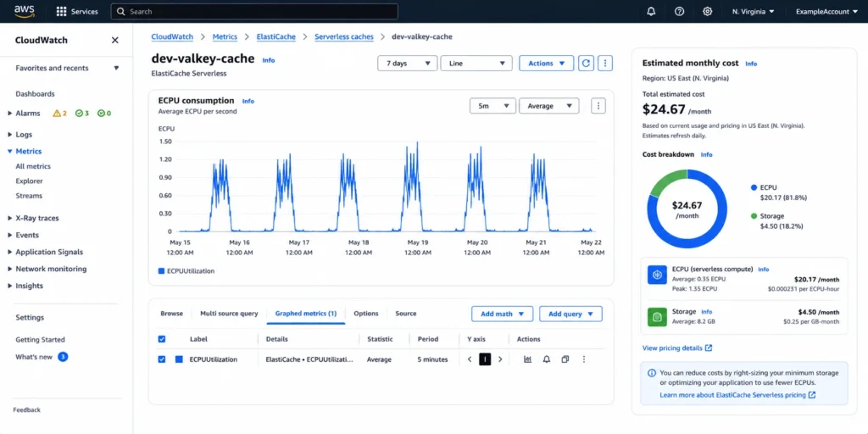Click the green Storage icon
This screenshot has width=868, height=434.
pos(657,317)
